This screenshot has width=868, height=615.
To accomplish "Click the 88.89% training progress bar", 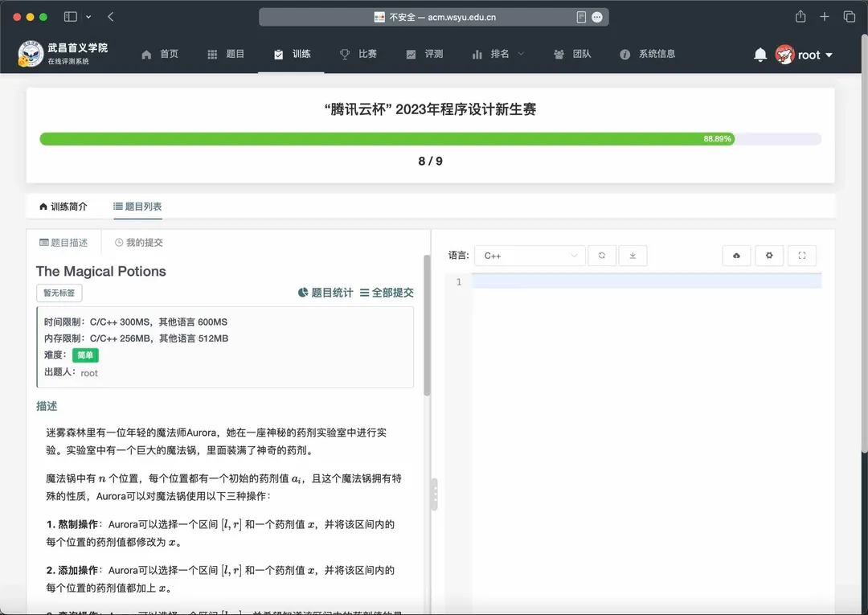I will [430, 138].
